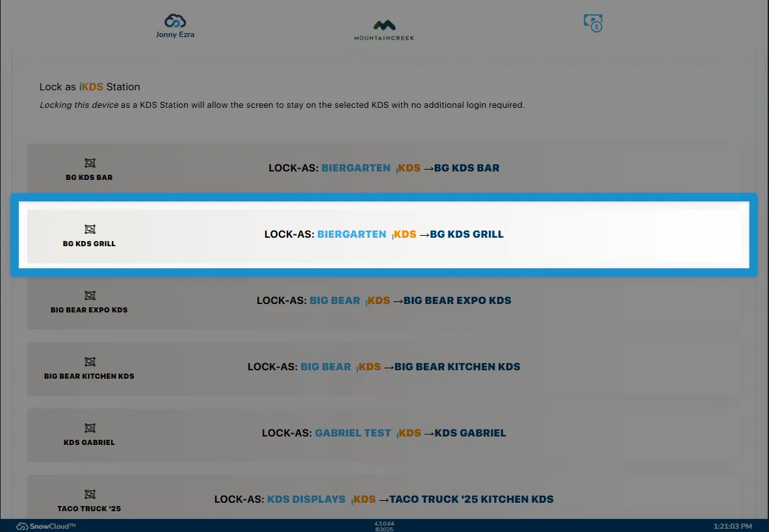The height and width of the screenshot is (532, 769).
Task: Select the KDS GABRIEL station icon
Action: (x=90, y=427)
